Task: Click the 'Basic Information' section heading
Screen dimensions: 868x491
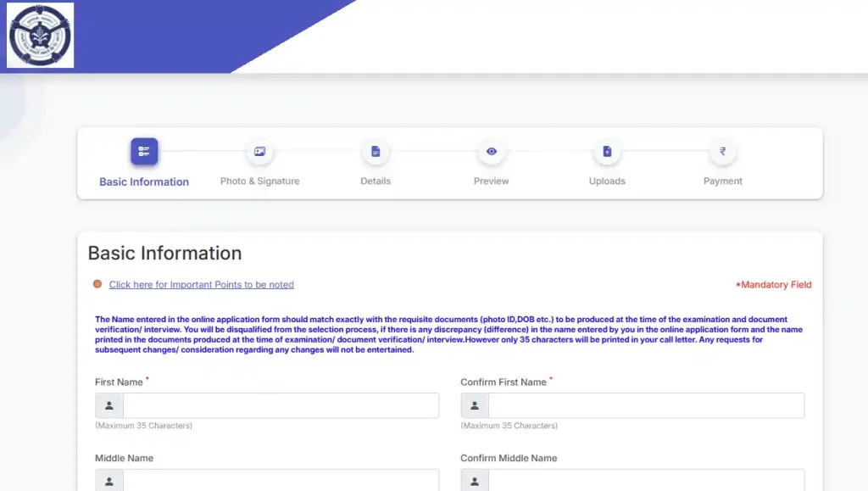Action: point(165,253)
